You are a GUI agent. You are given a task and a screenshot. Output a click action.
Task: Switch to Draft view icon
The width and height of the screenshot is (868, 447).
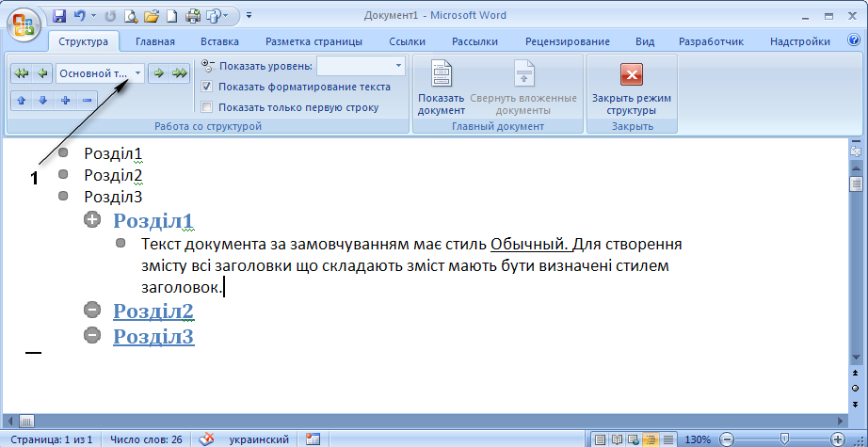[668, 439]
